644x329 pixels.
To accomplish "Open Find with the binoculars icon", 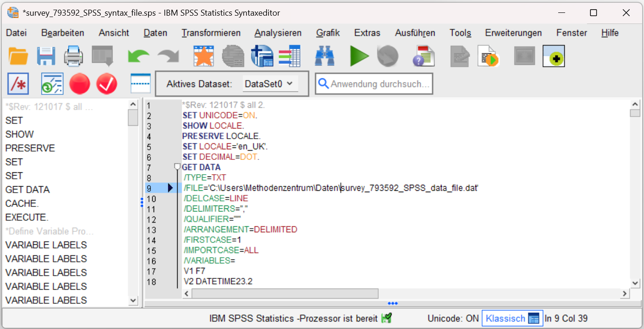I will point(325,56).
